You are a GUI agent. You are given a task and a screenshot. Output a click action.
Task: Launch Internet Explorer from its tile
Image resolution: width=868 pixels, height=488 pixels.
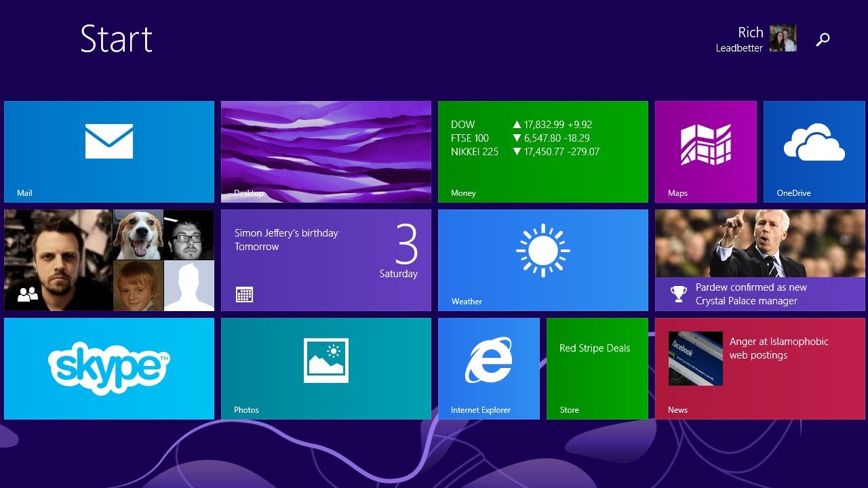(x=488, y=361)
